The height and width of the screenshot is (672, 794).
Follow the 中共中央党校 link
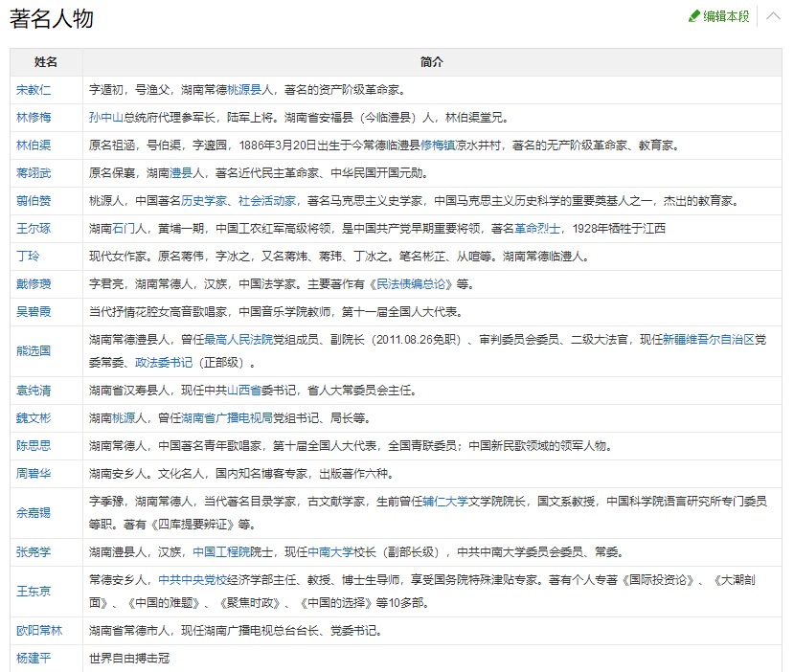[x=193, y=580]
